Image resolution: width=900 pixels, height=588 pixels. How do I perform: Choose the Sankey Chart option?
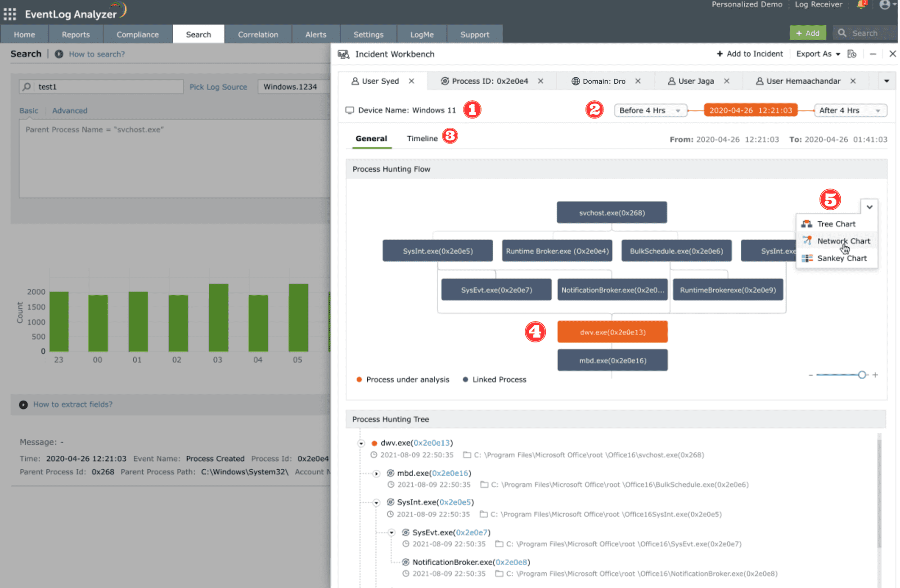coord(841,258)
